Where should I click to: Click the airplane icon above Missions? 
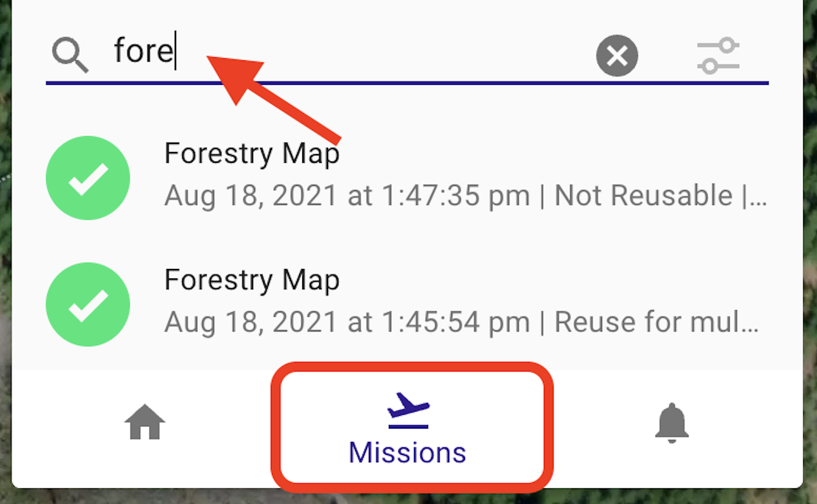click(408, 409)
